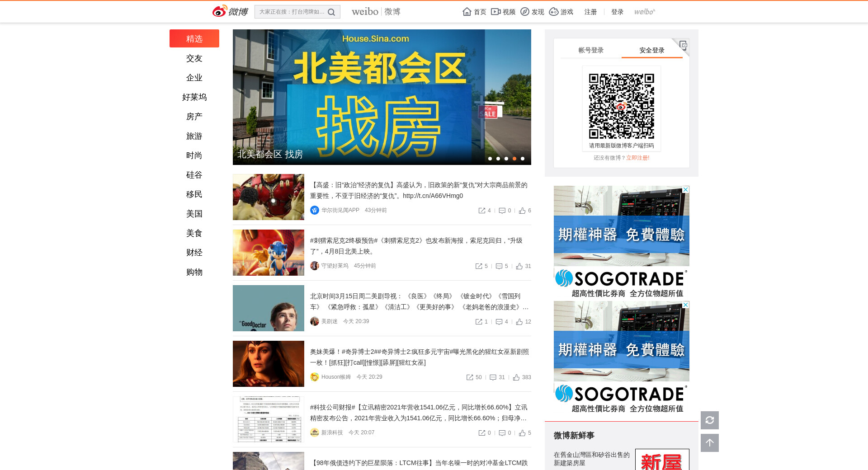Select the highlighted orange carousel dot
Image resolution: width=868 pixels, height=470 pixels.
tap(514, 159)
